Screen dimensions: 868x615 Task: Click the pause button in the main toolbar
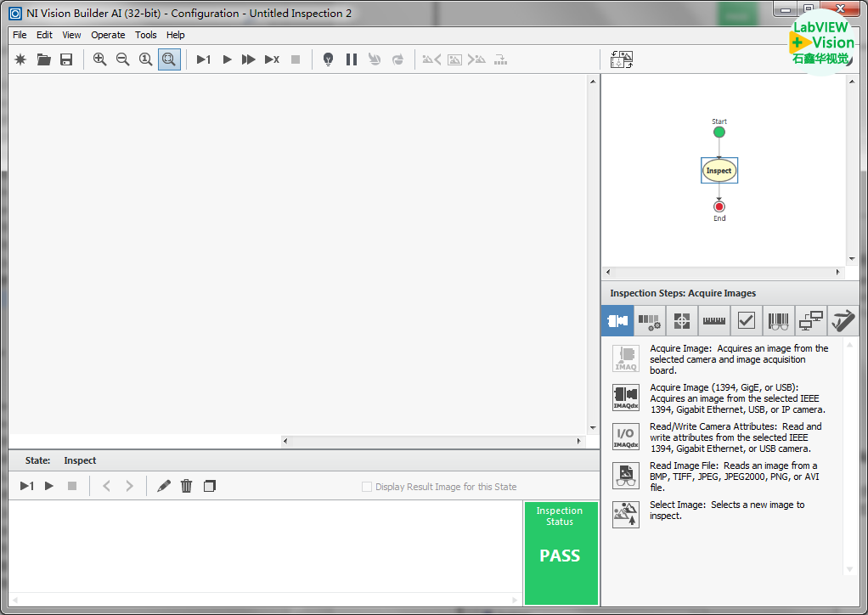(352, 59)
